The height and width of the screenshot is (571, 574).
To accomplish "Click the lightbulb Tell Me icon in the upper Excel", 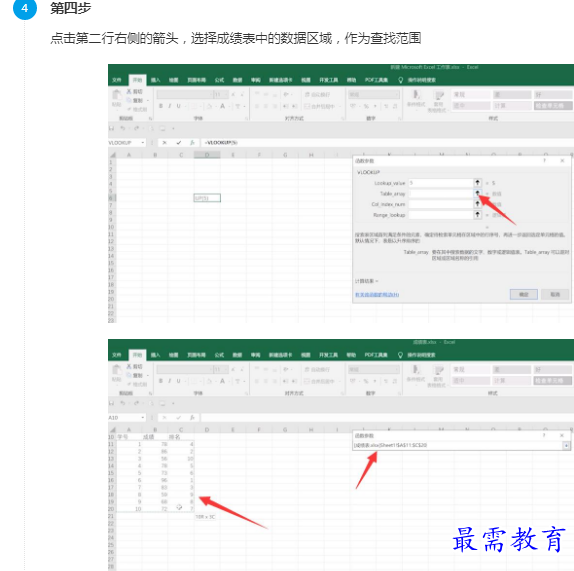I will (x=400, y=80).
